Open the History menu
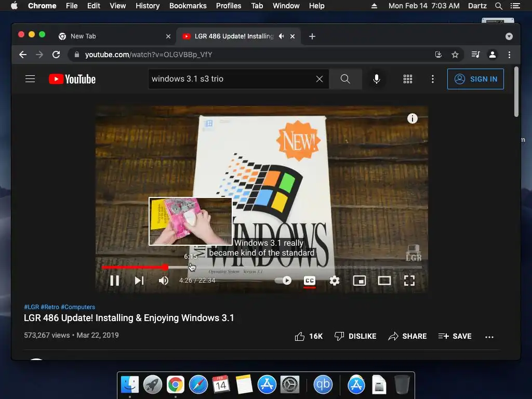 [x=148, y=6]
